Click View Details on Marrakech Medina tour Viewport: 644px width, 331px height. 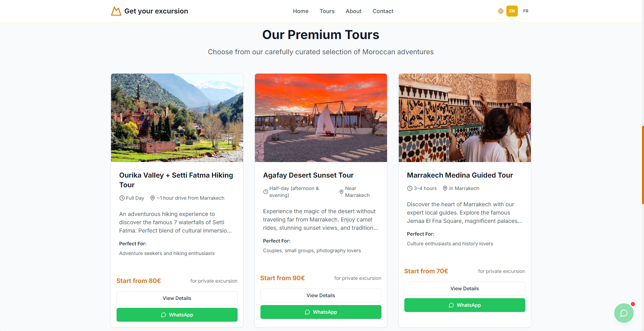click(464, 289)
